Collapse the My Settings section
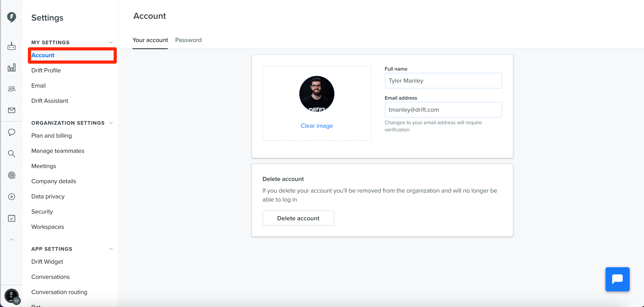The width and height of the screenshot is (644, 307). 111,42
